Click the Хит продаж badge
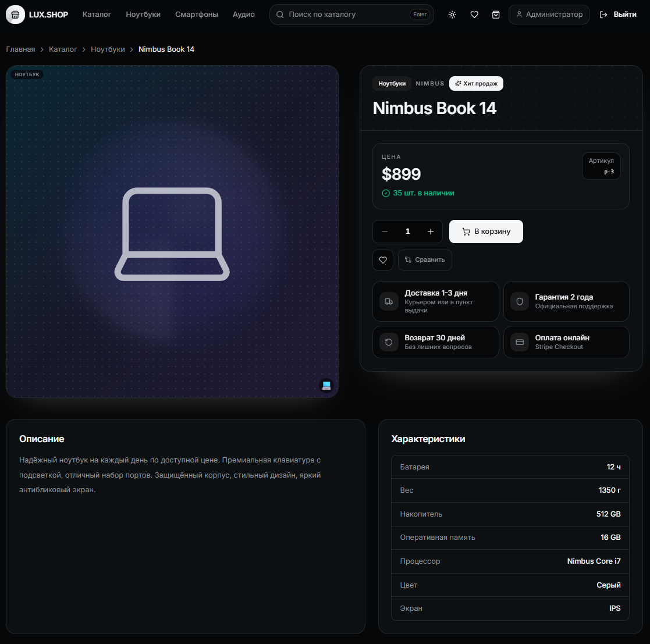This screenshot has width=650, height=644. (477, 83)
